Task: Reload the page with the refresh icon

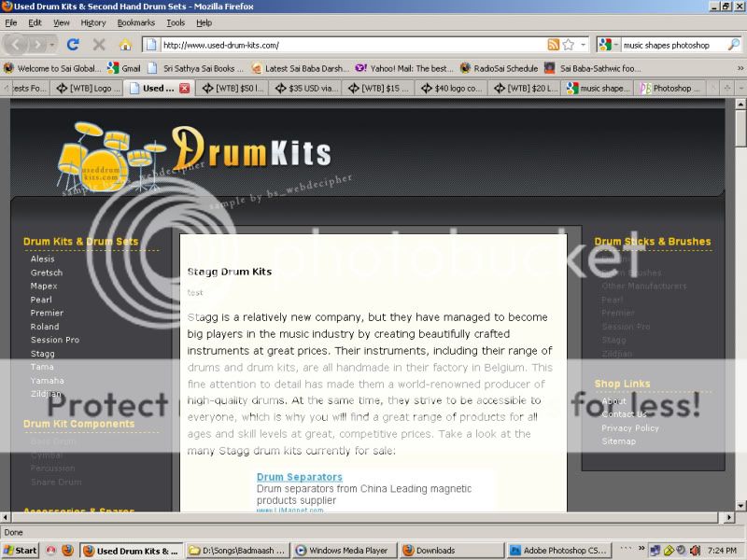Action: [73, 45]
